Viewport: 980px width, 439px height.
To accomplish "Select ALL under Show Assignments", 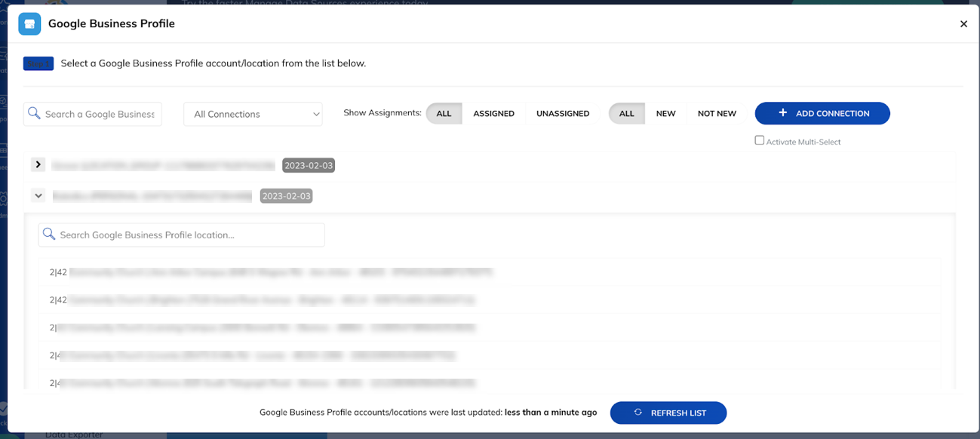I will [x=444, y=114].
